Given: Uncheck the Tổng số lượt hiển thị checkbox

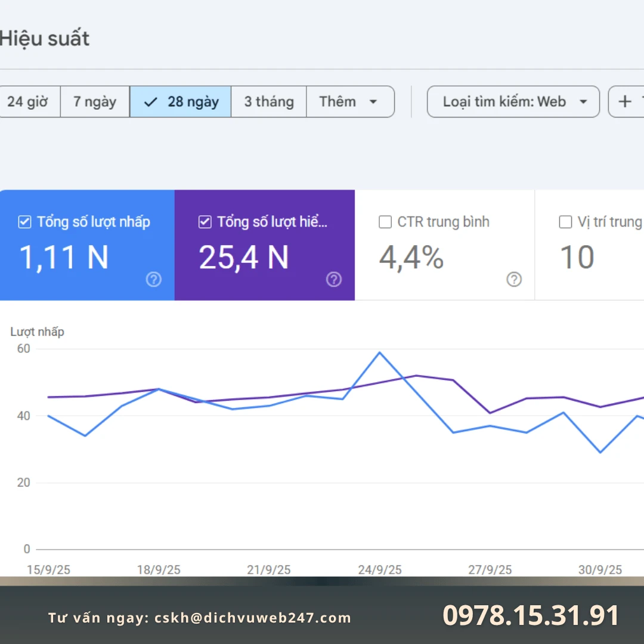Looking at the screenshot, I should point(205,222).
